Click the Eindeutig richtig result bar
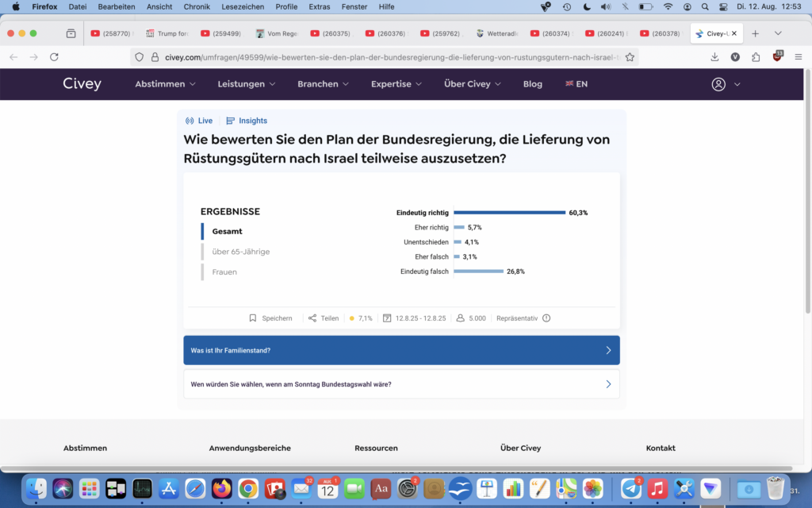 click(509, 213)
